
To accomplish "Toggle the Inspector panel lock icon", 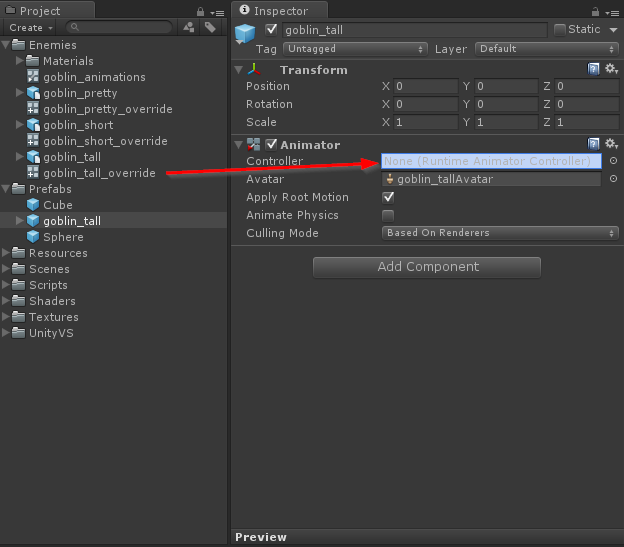I will tap(595, 12).
